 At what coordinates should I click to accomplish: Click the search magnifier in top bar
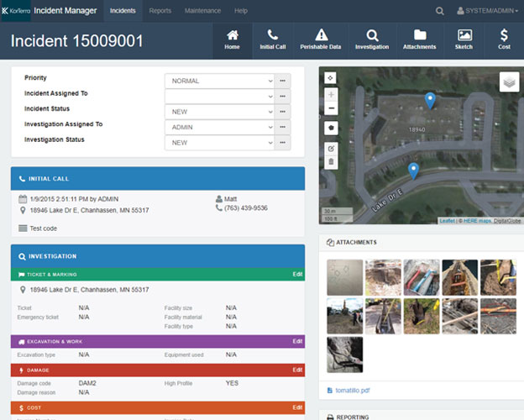440,11
